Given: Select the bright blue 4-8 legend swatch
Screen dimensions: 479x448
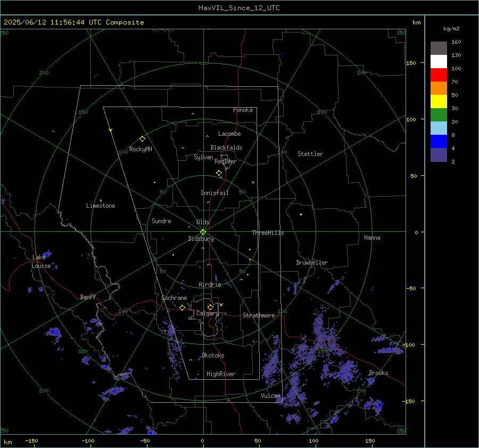Looking at the screenshot, I should 439,142.
